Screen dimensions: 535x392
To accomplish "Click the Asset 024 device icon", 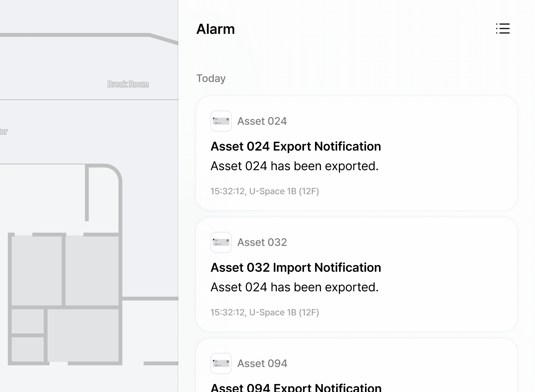I will pos(221,121).
